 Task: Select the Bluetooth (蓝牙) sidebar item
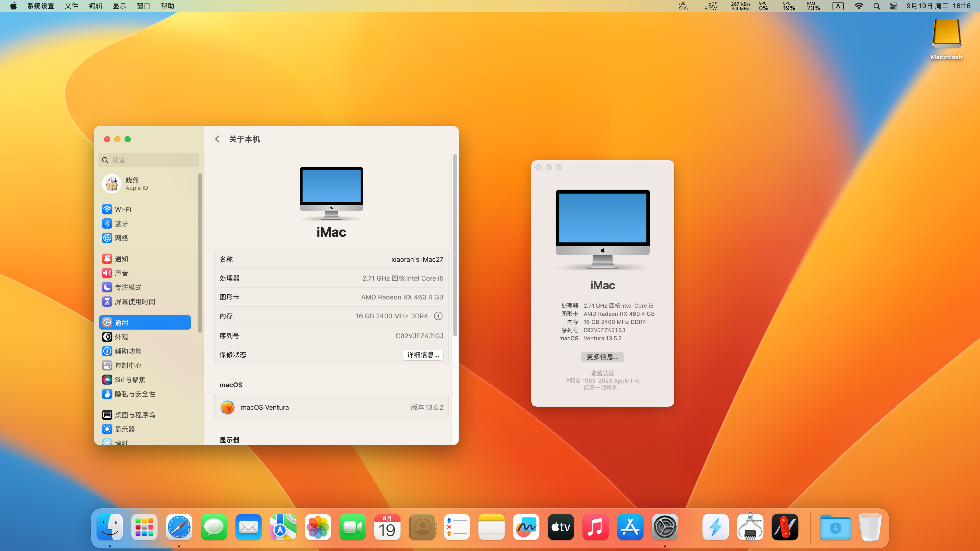point(121,224)
